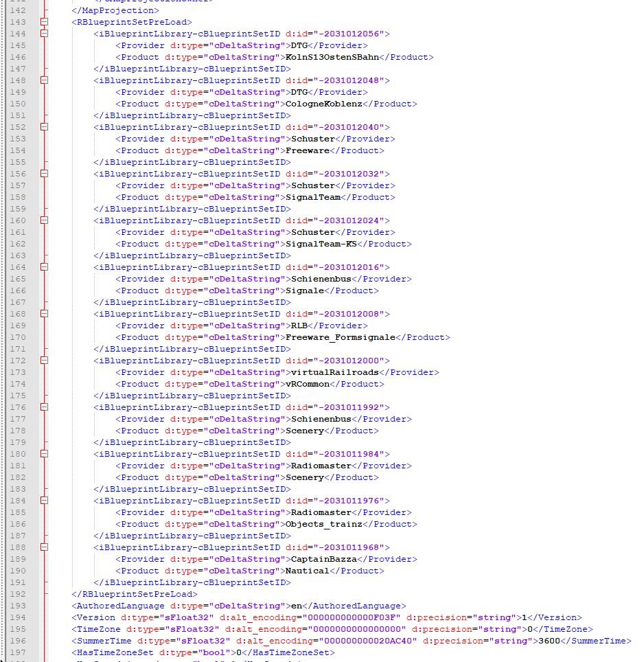Click Scenery product on line 182
The width and height of the screenshot is (644, 662).
click(305, 477)
